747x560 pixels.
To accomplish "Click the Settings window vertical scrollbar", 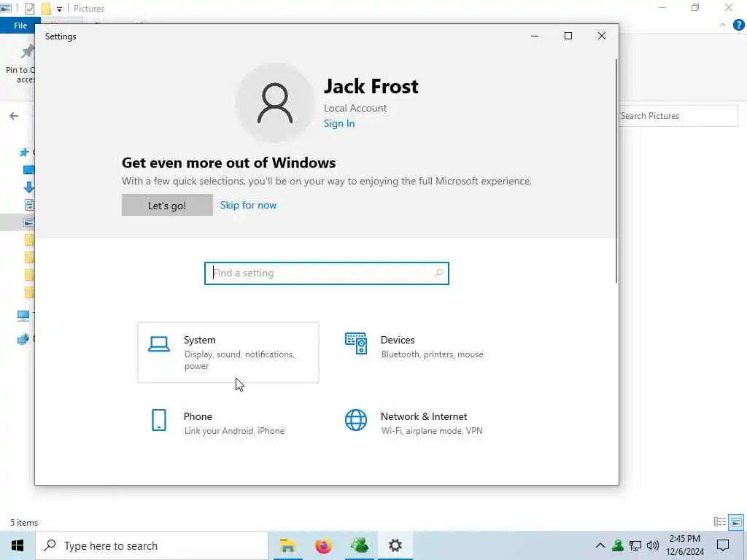I will (x=616, y=171).
